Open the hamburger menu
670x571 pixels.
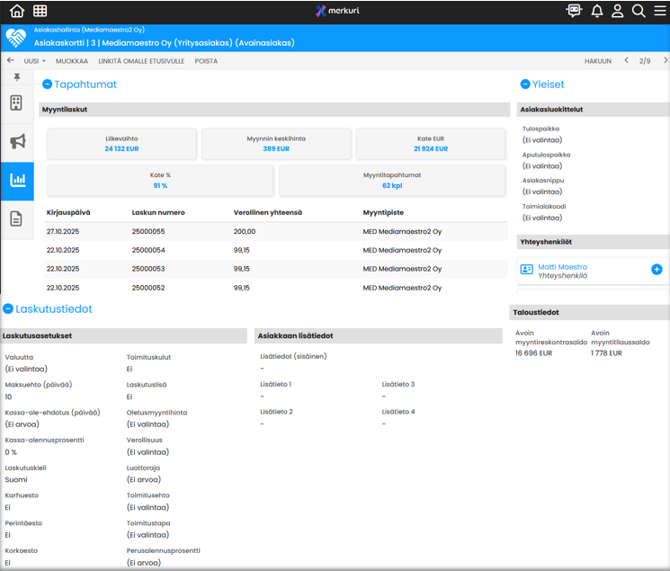tap(658, 11)
